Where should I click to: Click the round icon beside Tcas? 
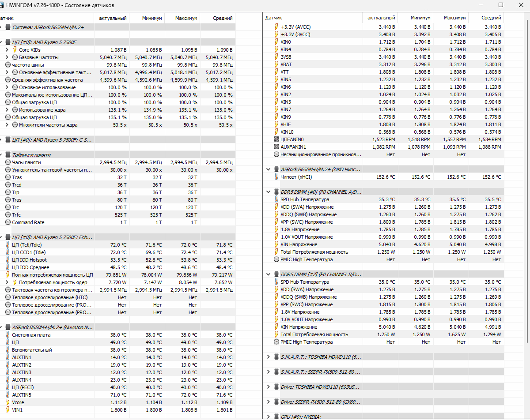8,177
